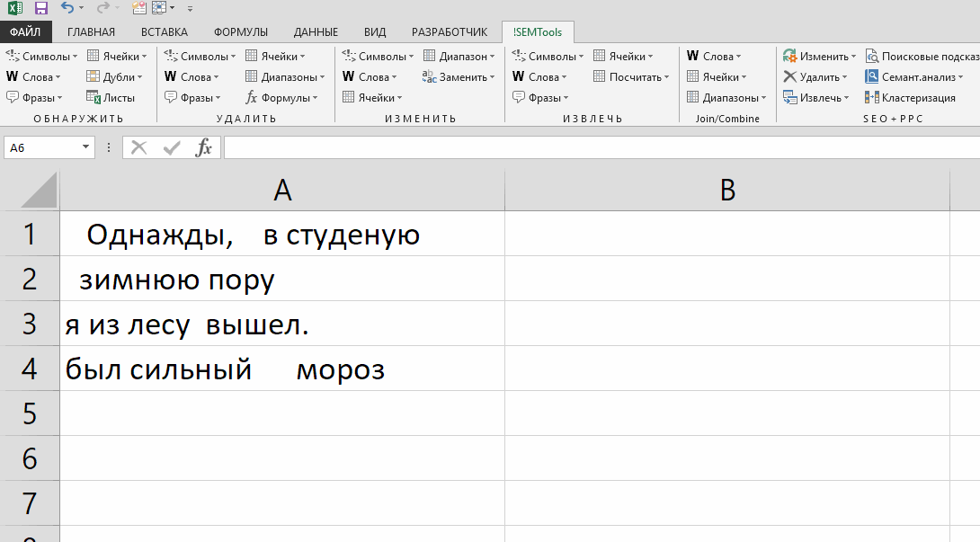Open Дубли dropdown in ОБНАРУЖИТЬ group

[114, 77]
